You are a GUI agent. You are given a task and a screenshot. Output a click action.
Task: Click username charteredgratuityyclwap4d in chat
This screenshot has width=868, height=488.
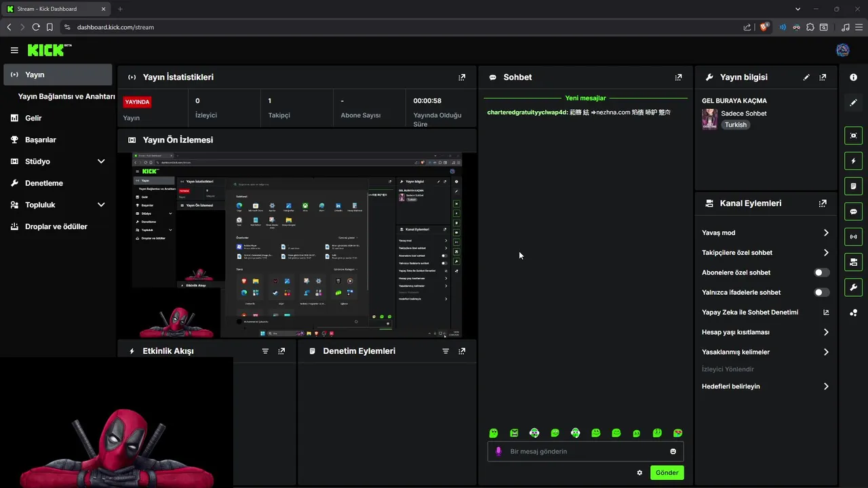coord(527,113)
